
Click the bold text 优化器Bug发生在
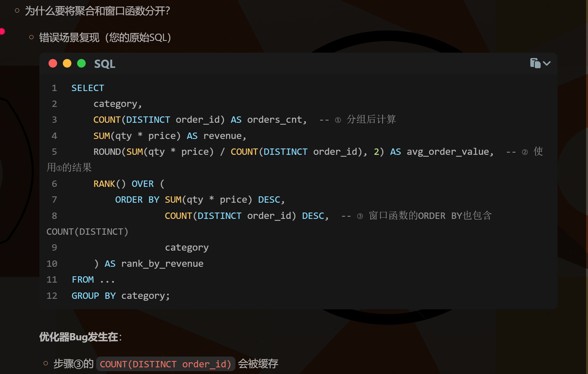click(79, 337)
